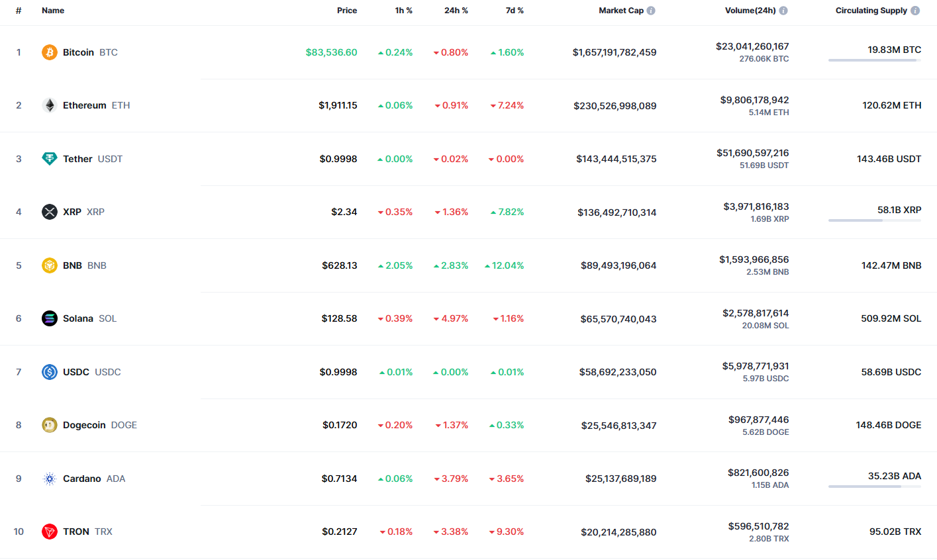Click the BNB logo icon

(50, 265)
